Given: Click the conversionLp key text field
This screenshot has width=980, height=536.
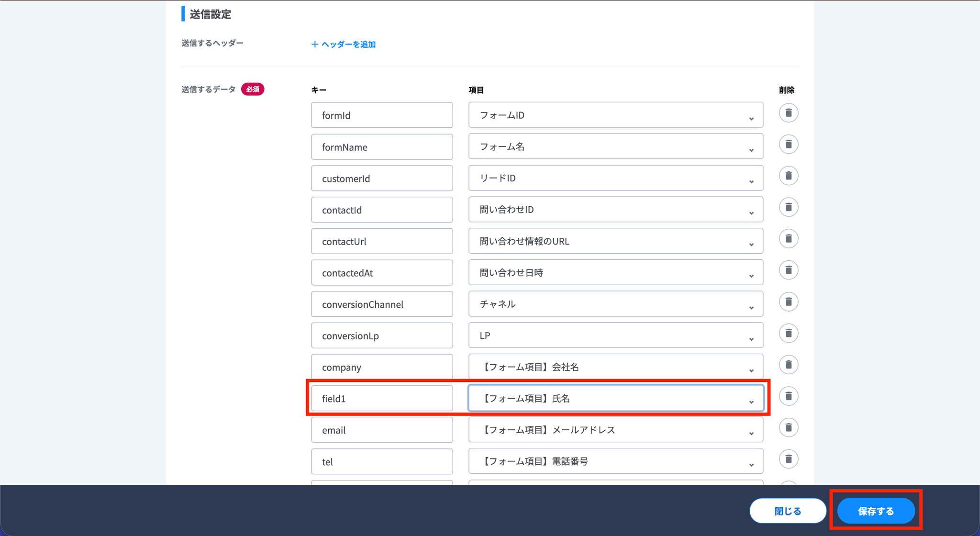Looking at the screenshot, I should 381,336.
